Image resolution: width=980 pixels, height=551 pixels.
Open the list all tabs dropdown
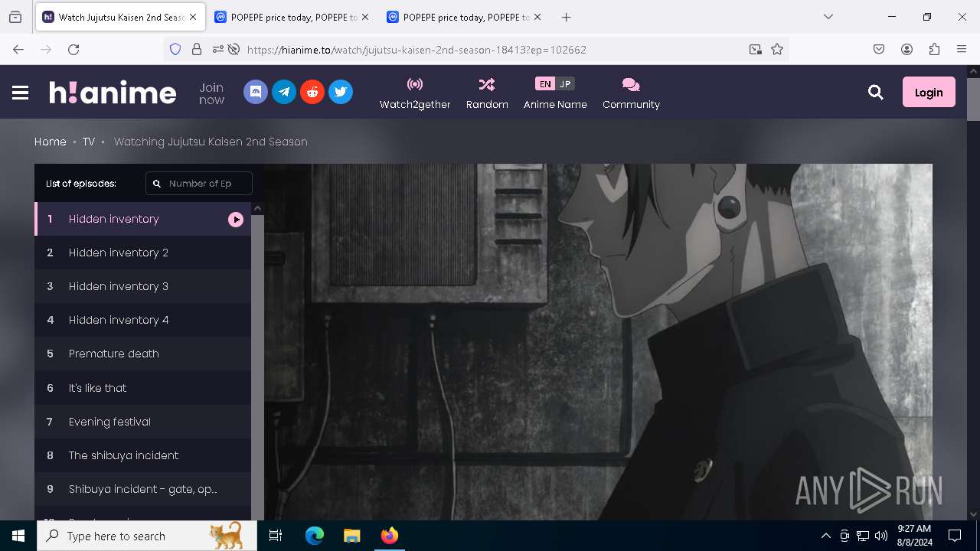828,17
